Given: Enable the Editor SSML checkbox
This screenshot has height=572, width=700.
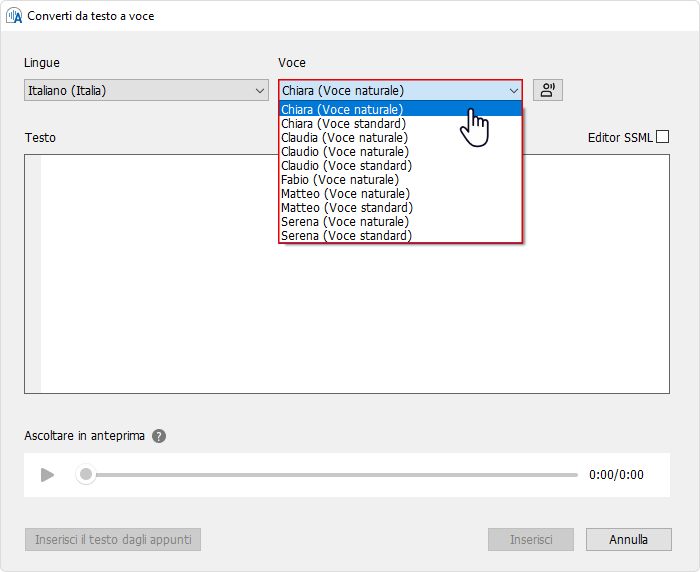Looking at the screenshot, I should 662,137.
